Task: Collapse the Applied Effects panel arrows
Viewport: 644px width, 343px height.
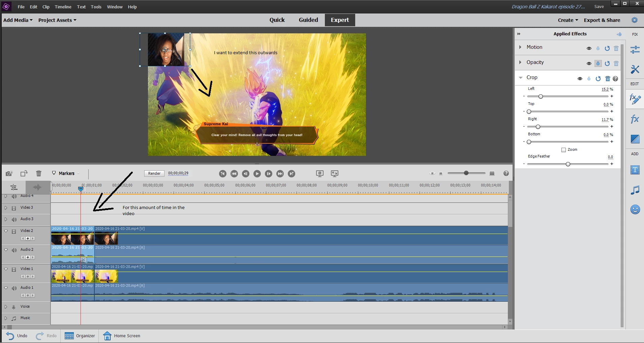Action: 519,34
